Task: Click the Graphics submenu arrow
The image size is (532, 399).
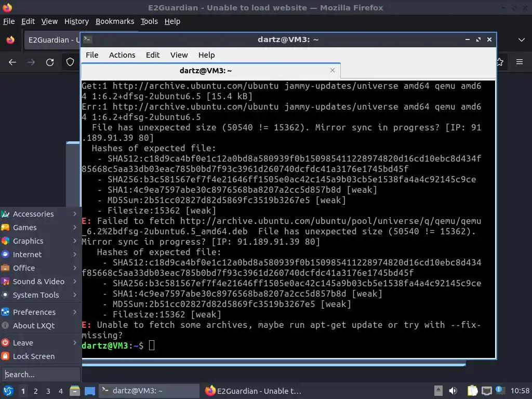Action: pyautogui.click(x=75, y=241)
